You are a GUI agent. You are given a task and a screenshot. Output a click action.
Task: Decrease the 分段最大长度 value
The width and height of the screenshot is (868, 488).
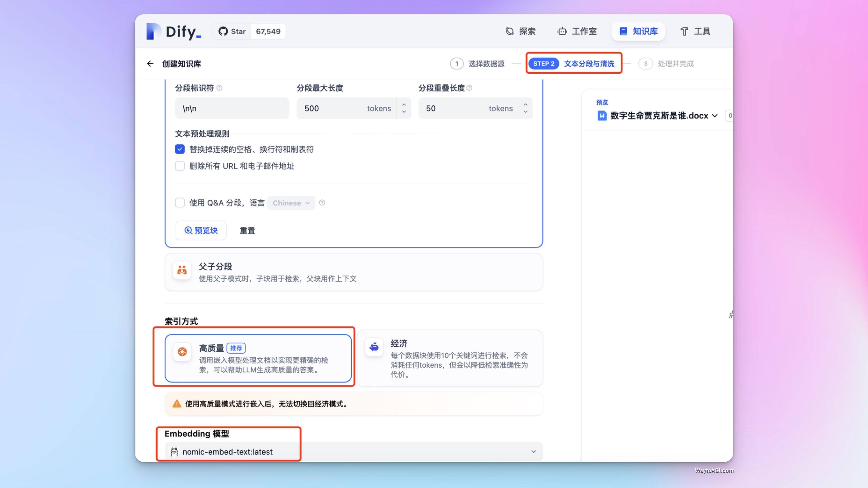click(404, 112)
